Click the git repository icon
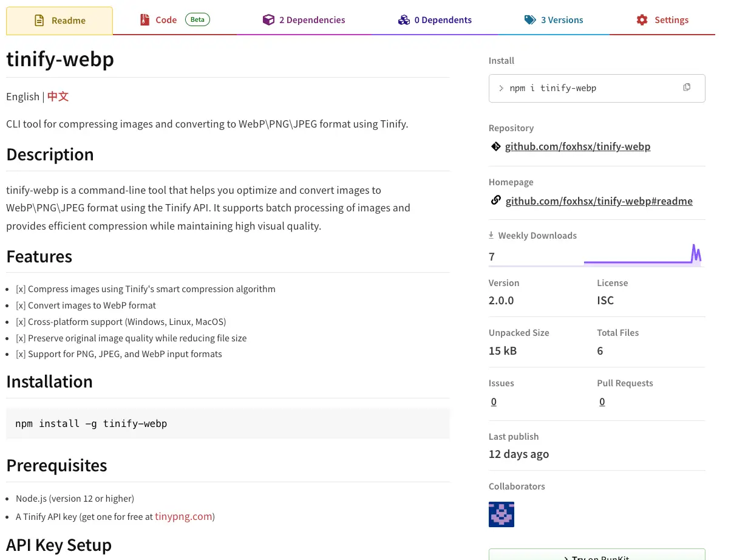Screen dimensions: 748x560 (x=495, y=146)
